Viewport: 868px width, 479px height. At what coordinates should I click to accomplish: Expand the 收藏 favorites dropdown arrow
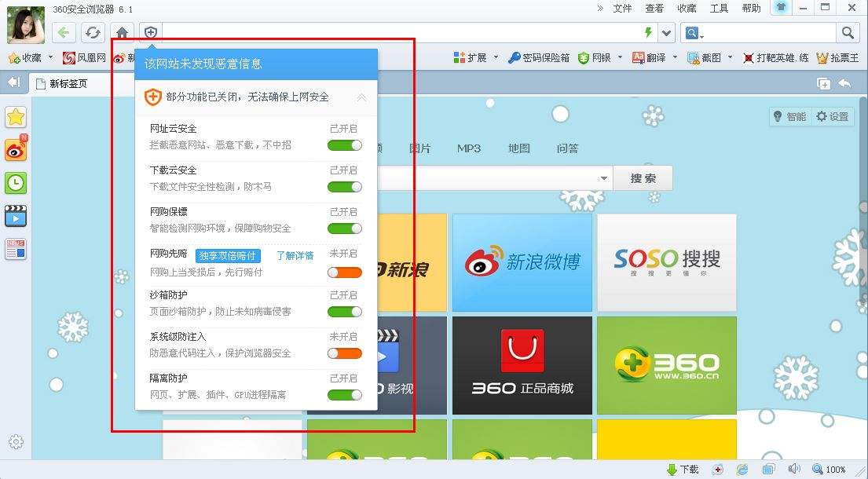50,57
